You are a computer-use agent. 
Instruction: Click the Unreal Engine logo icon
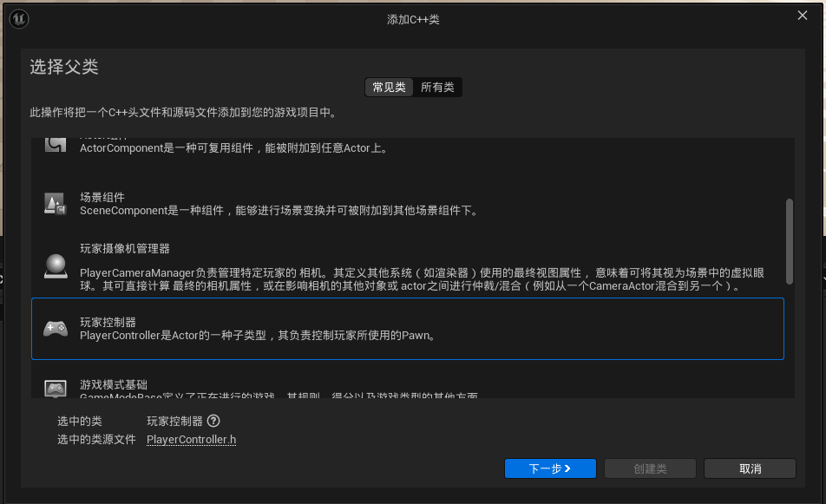click(x=19, y=19)
